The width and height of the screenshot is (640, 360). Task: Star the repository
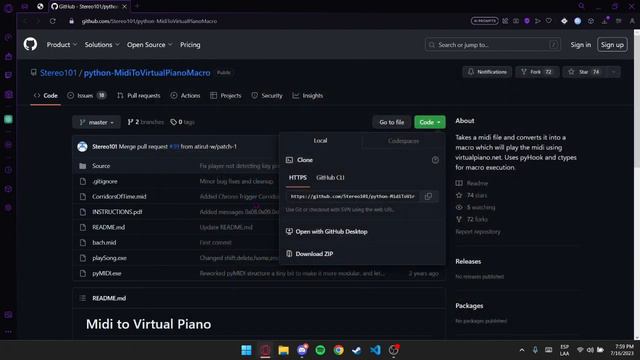coord(584,72)
